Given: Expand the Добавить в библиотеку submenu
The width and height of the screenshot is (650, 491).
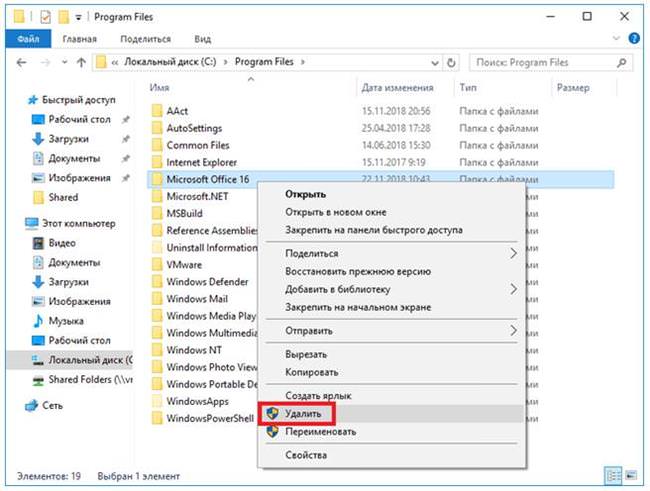Looking at the screenshot, I should pos(392,289).
